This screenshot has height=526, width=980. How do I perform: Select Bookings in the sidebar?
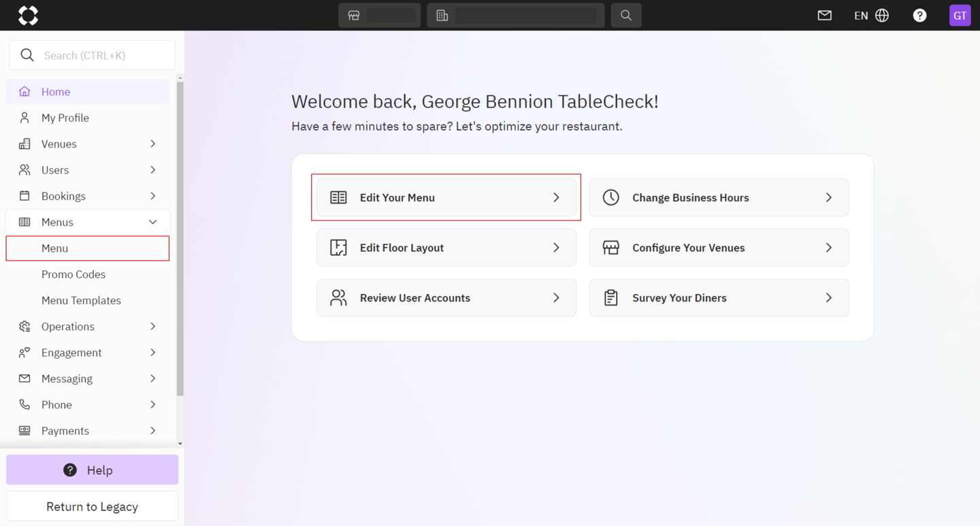point(88,196)
